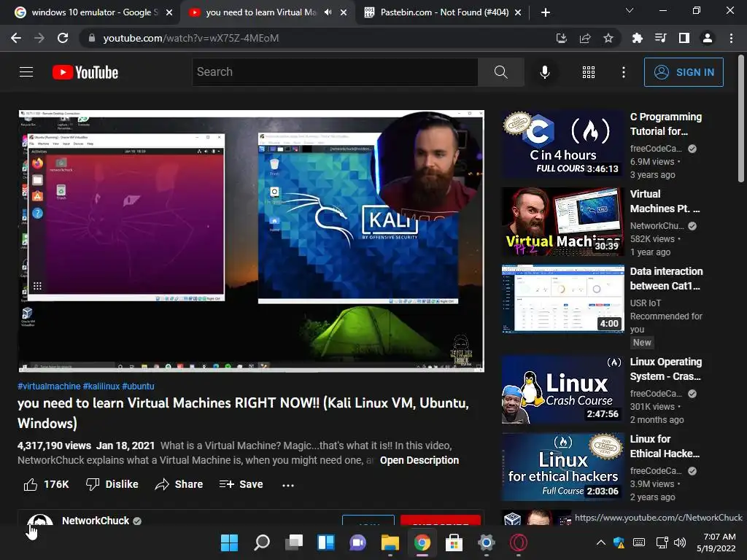Reload the current page
This screenshot has height=560, width=747.
tap(63, 38)
